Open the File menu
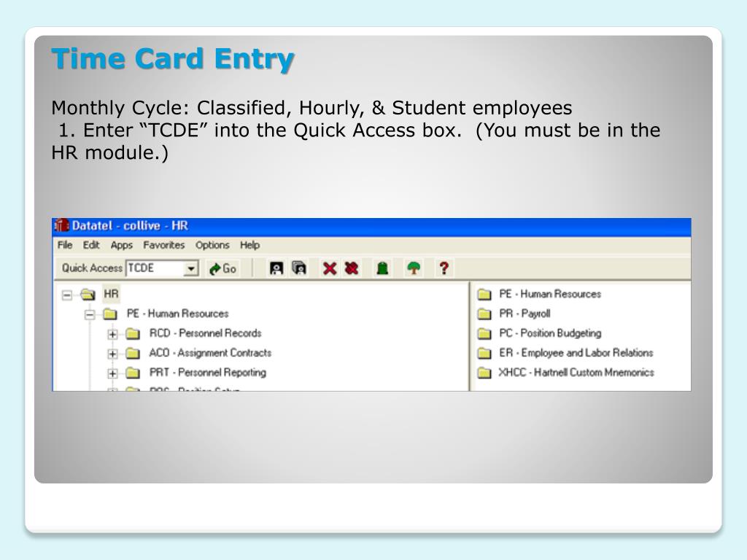 pyautogui.click(x=65, y=245)
